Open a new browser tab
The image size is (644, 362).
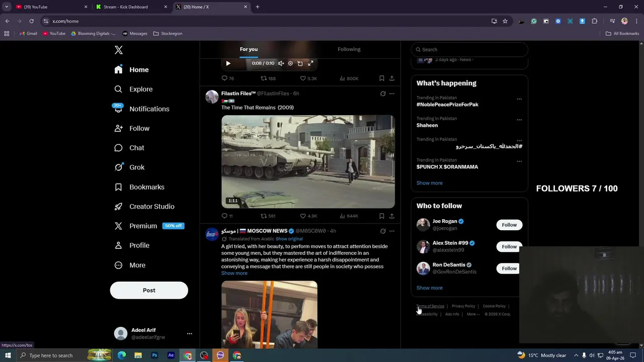point(258,7)
